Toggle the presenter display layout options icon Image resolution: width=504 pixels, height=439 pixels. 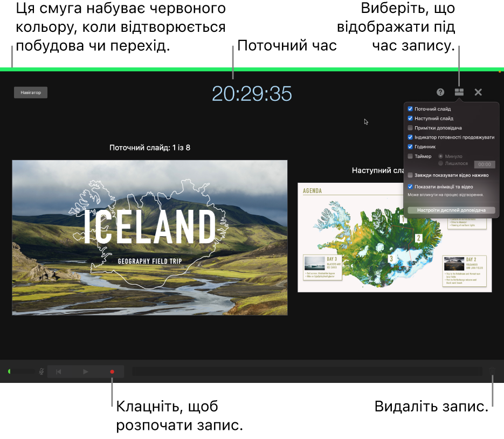click(x=459, y=92)
